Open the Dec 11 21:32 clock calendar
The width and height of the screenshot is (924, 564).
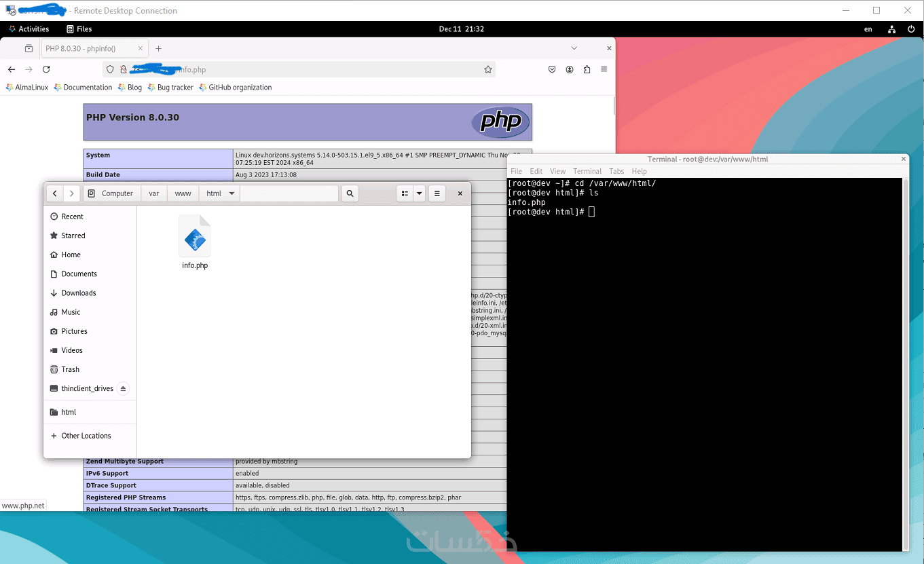click(462, 29)
